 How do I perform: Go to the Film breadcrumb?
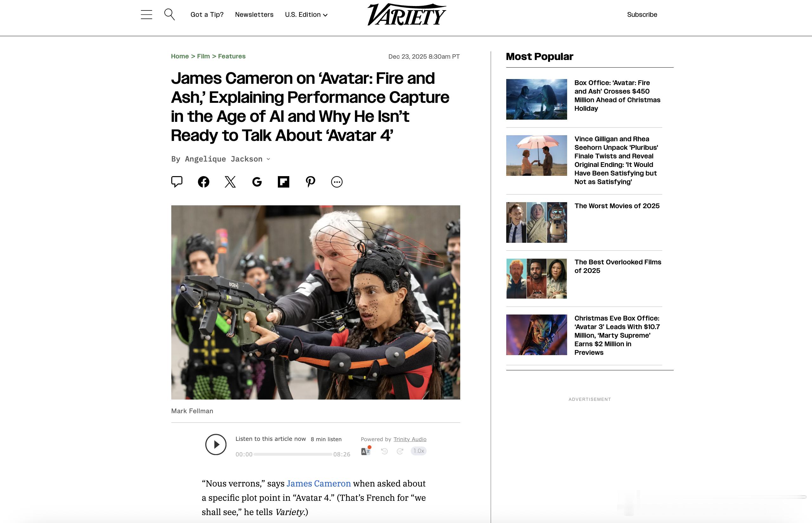tap(203, 56)
